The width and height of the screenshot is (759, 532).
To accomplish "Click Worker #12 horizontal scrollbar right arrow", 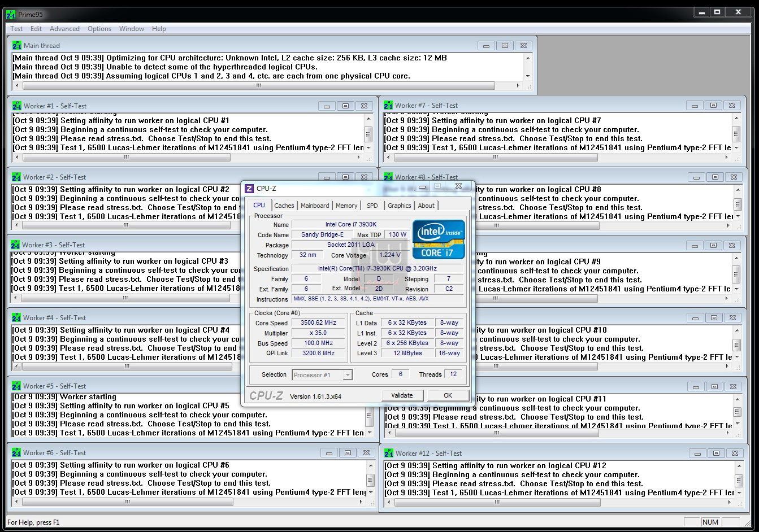I will (x=729, y=502).
